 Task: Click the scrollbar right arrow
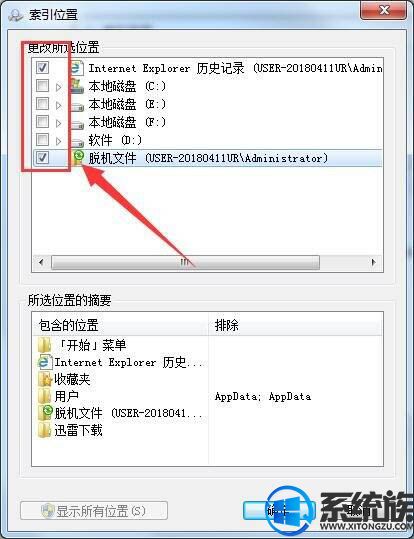(374, 263)
